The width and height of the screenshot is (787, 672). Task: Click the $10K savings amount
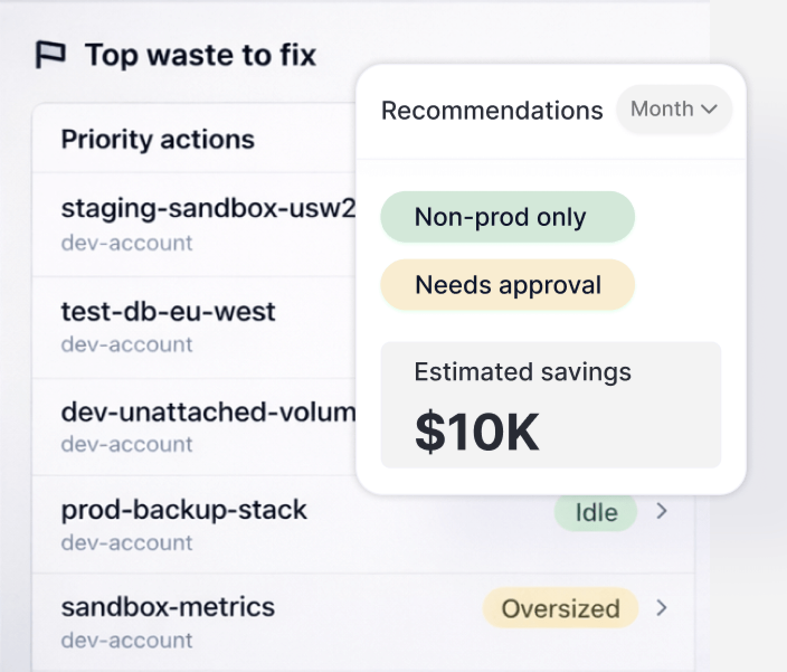(x=477, y=432)
